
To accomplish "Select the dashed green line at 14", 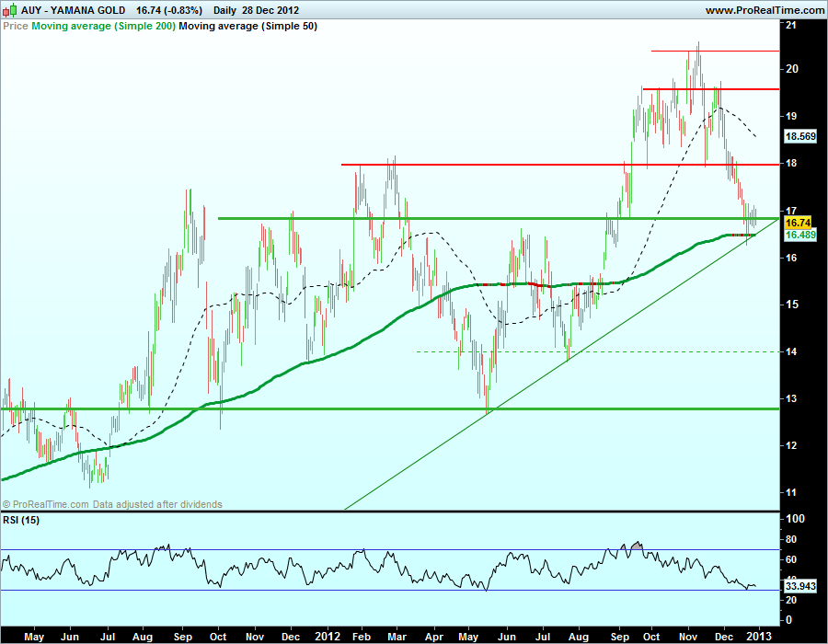I will tap(598, 351).
